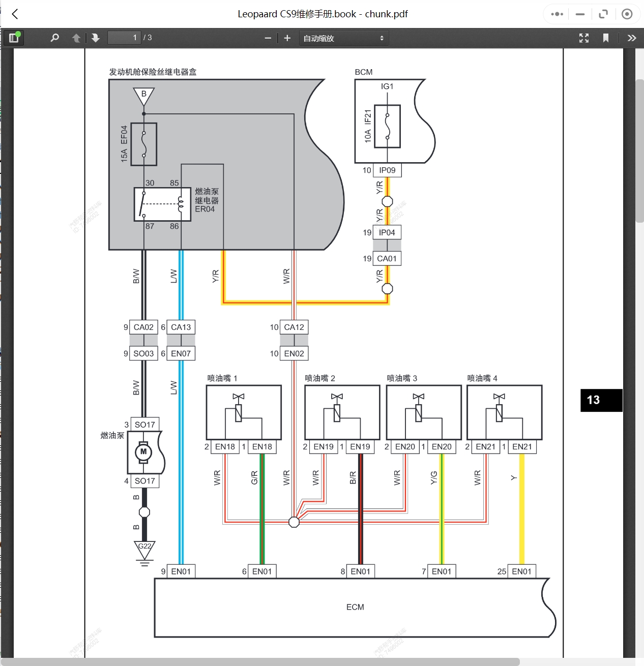Toggle the PDF sidebar panel
The width and height of the screenshot is (644, 666).
click(x=14, y=38)
